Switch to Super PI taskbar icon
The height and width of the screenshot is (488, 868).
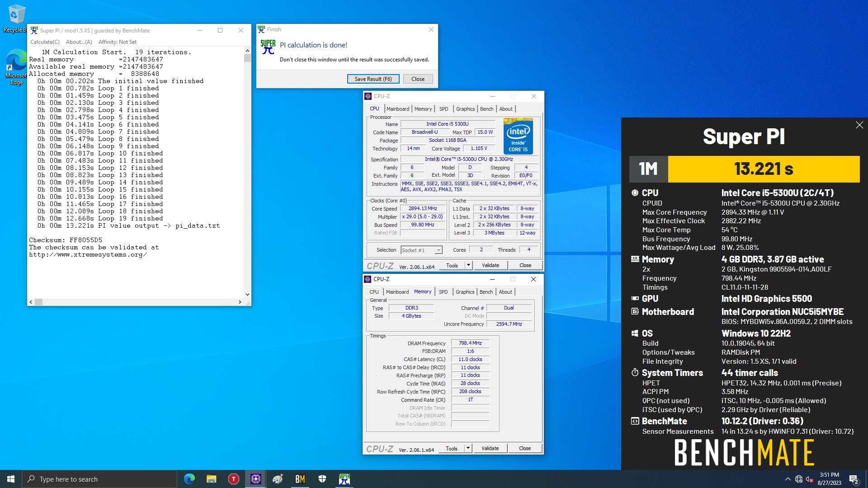[344, 479]
